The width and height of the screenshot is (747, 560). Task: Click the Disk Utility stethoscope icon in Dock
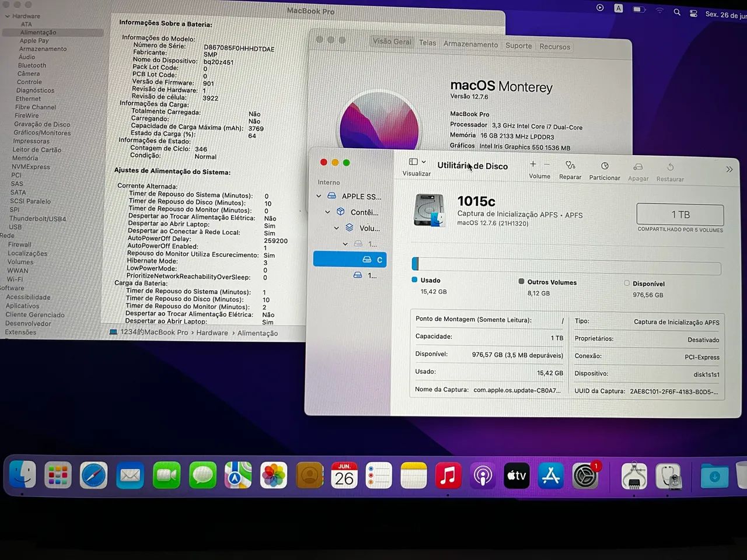pyautogui.click(x=669, y=476)
